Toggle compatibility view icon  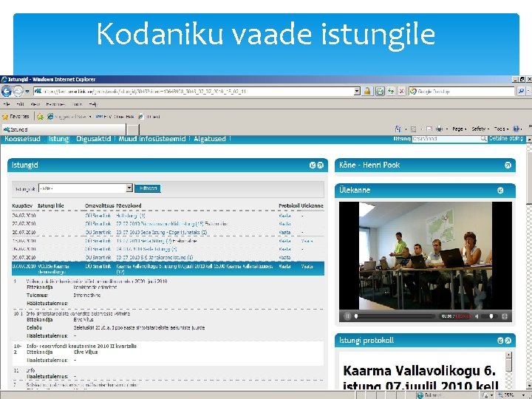click(380, 92)
